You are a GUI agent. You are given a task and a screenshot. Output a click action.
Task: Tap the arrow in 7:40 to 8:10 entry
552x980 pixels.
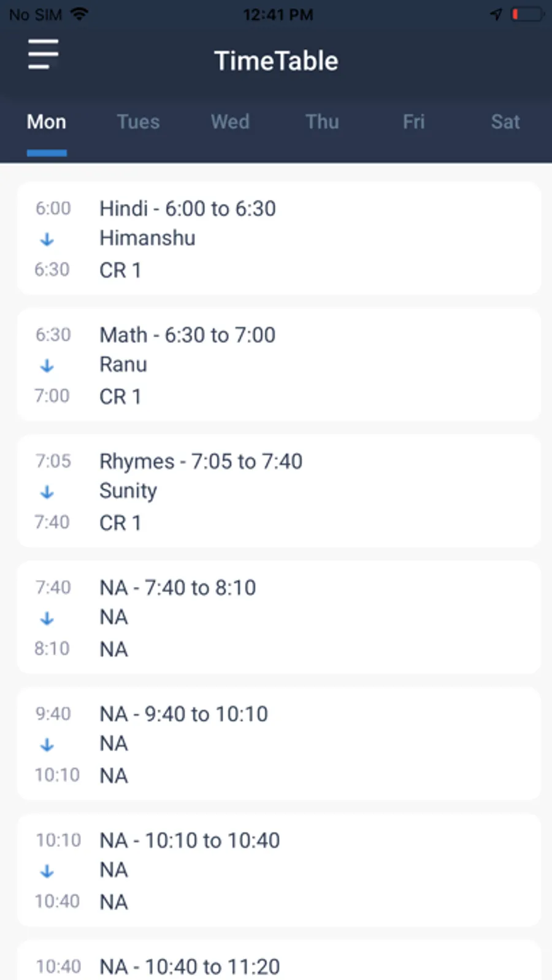[x=47, y=619]
